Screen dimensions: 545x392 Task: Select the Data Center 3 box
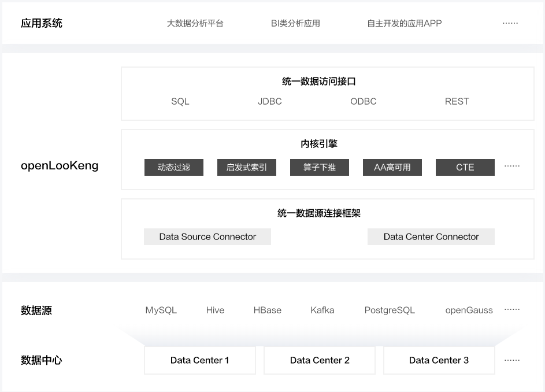(x=439, y=360)
